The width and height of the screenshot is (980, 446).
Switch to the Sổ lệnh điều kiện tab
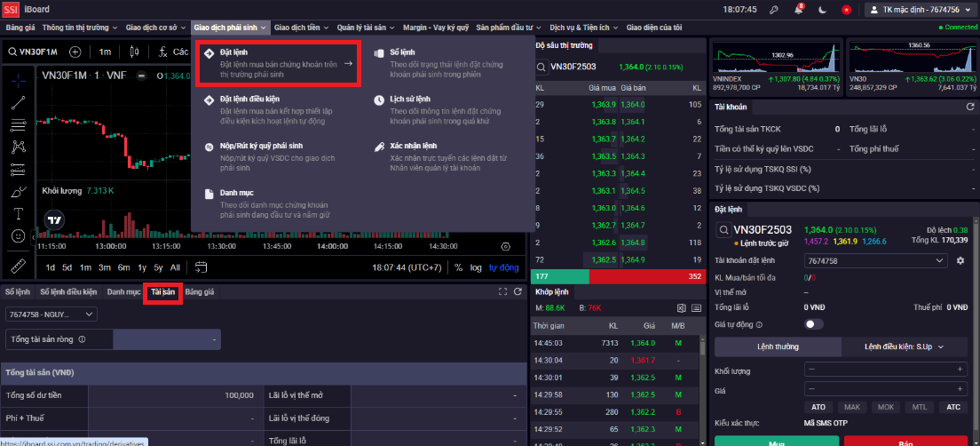coord(68,291)
